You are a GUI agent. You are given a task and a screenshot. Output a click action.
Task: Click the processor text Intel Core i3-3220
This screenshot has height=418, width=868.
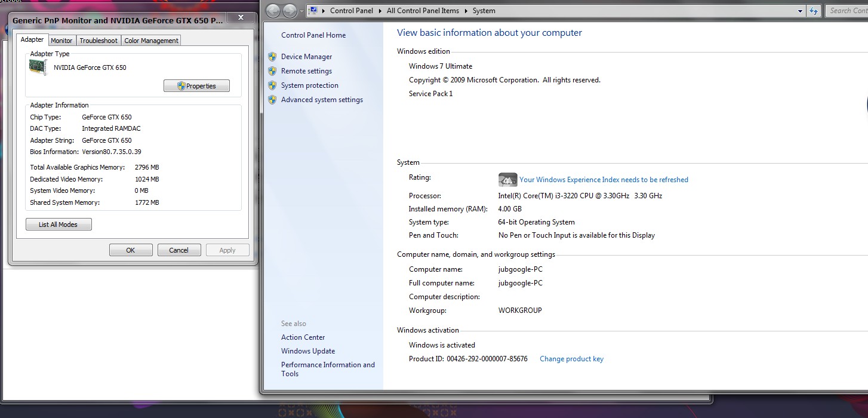pos(580,196)
